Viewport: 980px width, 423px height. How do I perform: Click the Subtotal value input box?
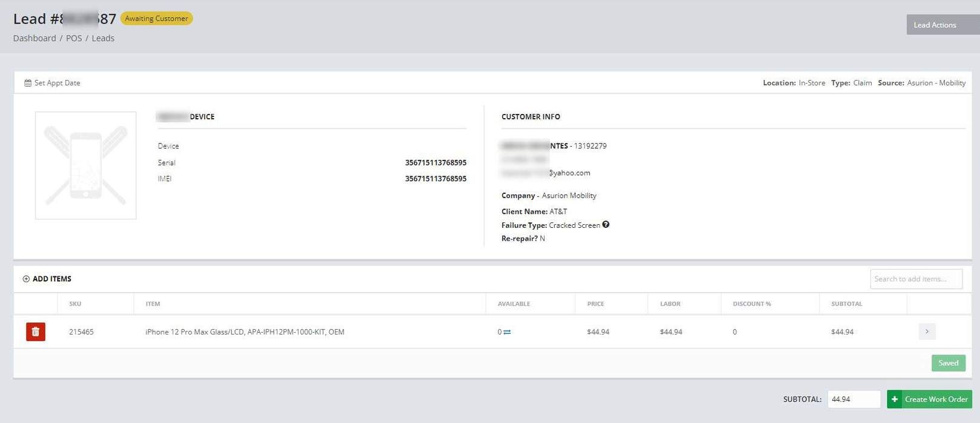pyautogui.click(x=853, y=399)
